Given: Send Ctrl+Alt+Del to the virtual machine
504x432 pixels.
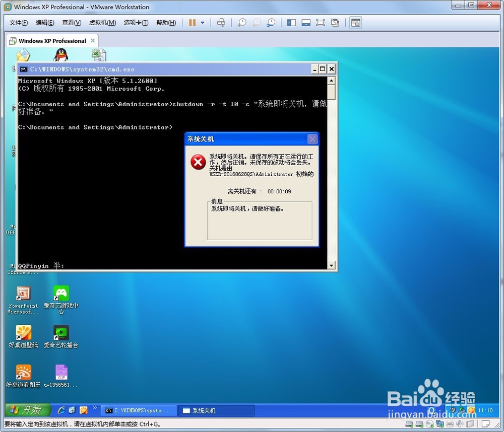Looking at the screenshot, I should (x=221, y=23).
